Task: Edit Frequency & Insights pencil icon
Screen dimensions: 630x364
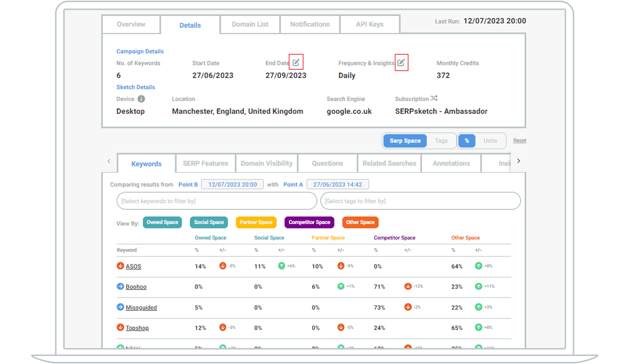Action: tap(401, 62)
